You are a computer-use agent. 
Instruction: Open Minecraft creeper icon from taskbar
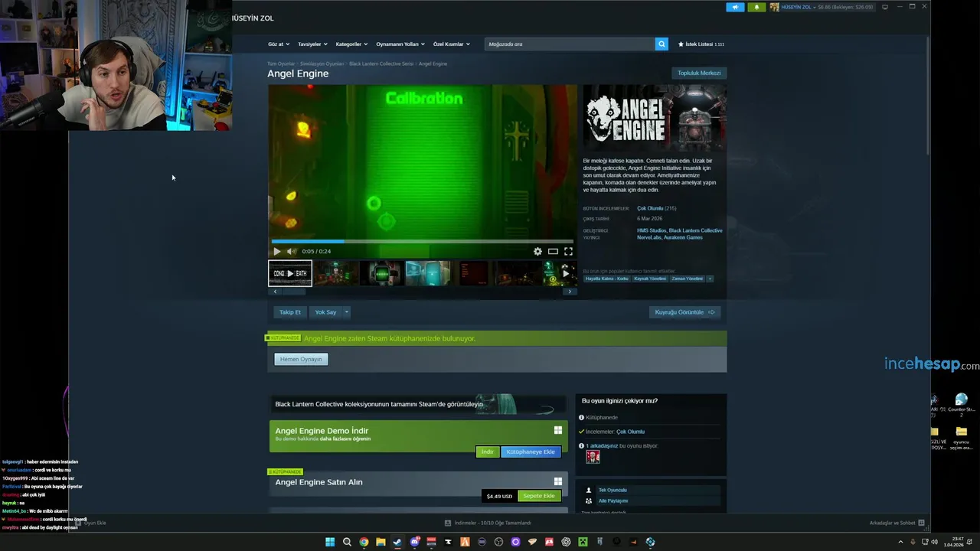[x=583, y=542]
